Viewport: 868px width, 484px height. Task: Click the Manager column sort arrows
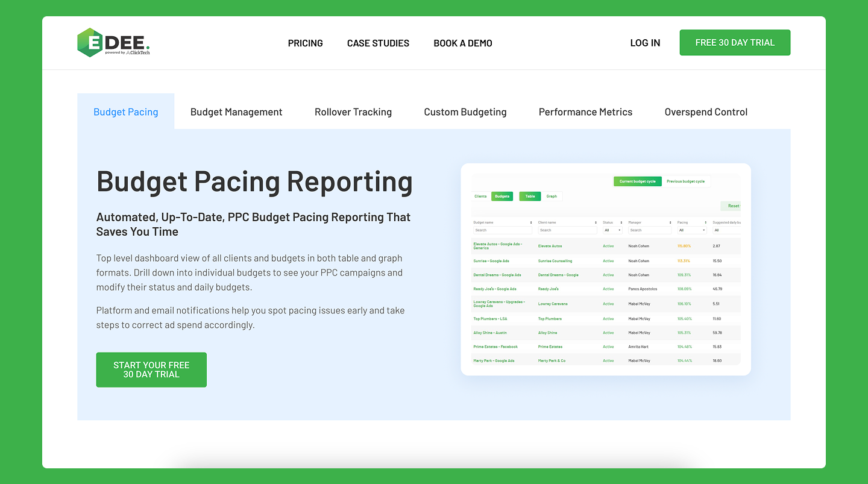pyautogui.click(x=670, y=222)
